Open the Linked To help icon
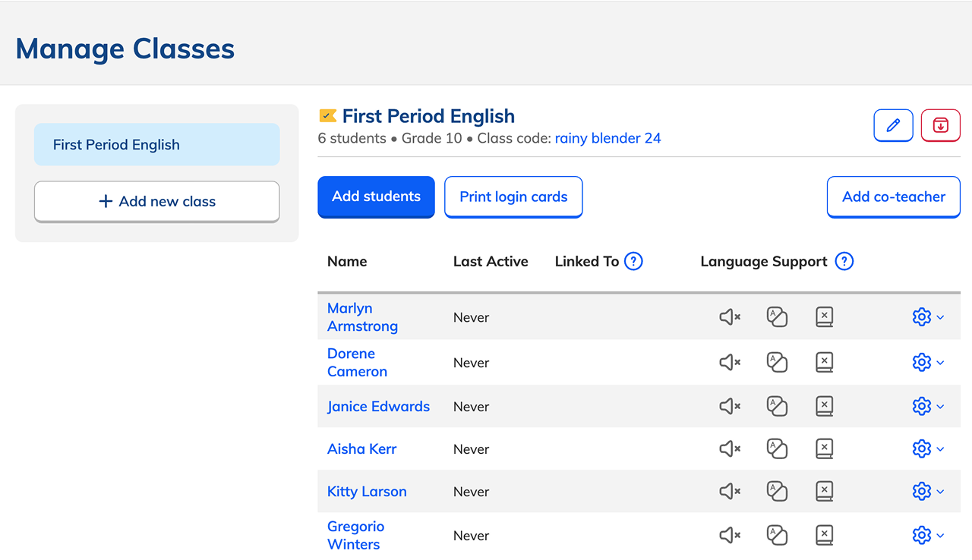972x560 pixels. [x=633, y=261]
